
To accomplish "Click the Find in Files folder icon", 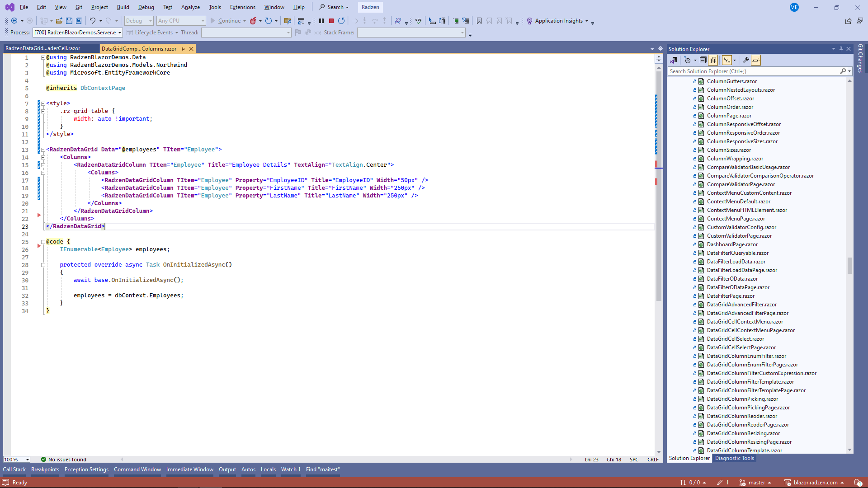I will tap(288, 21).
